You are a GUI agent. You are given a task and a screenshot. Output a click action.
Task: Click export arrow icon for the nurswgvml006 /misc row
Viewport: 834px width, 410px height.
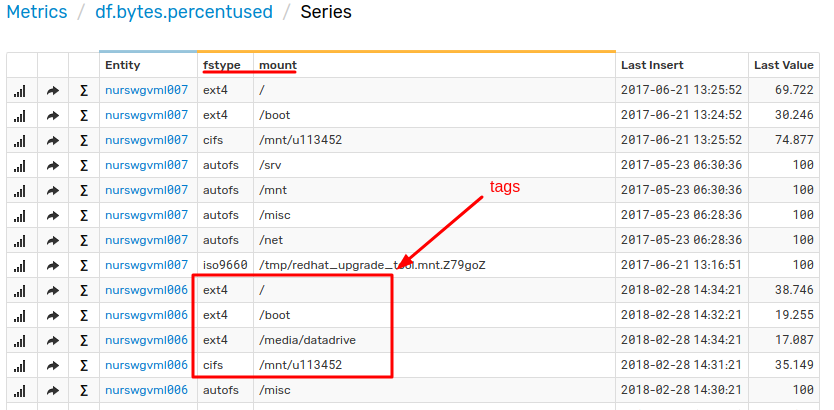(x=53, y=390)
